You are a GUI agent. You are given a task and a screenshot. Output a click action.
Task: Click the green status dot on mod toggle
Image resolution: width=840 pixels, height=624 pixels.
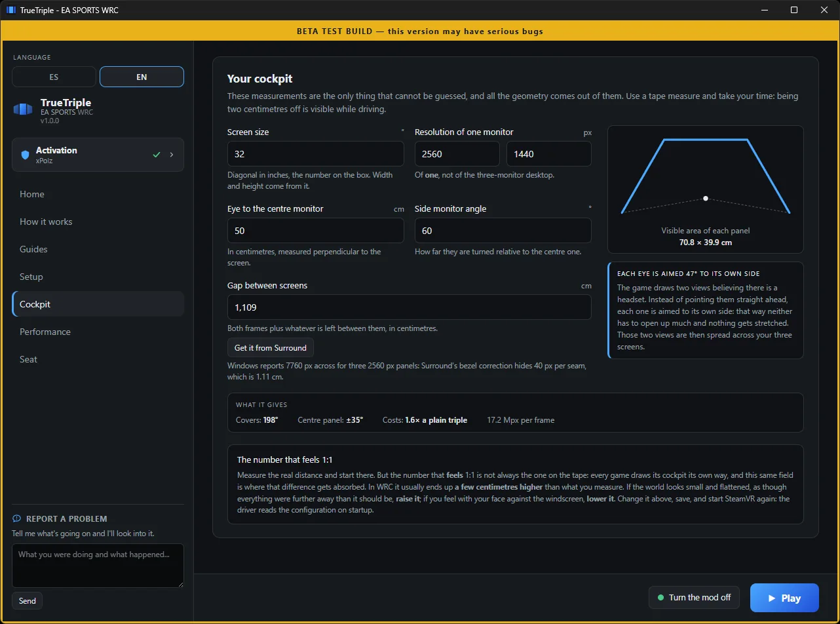coord(662,598)
